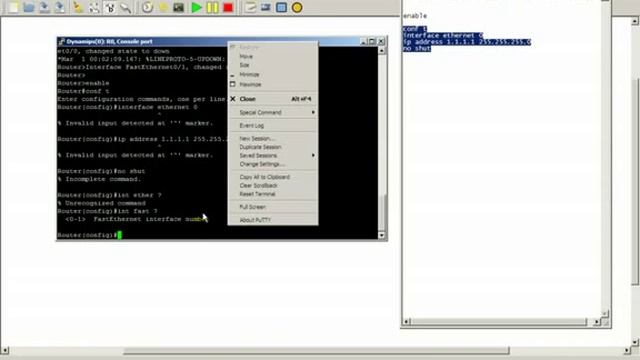Viewport: 640px width, 360px height.
Task: Choose Close Alt+F4 in context menu
Action: pyautogui.click(x=273, y=99)
